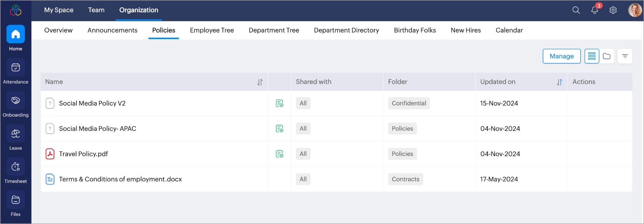The height and width of the screenshot is (224, 644).
Task: Sort by Updated on column
Action: (559, 82)
